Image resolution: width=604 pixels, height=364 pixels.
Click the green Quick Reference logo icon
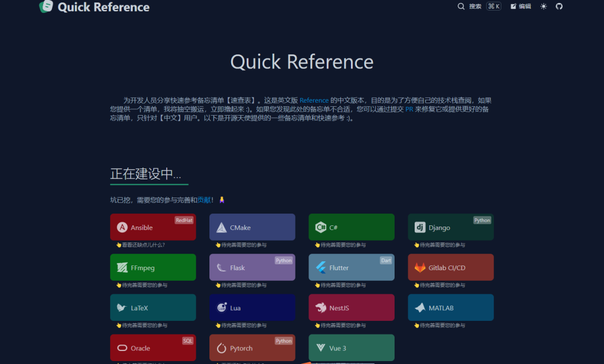(x=46, y=6)
